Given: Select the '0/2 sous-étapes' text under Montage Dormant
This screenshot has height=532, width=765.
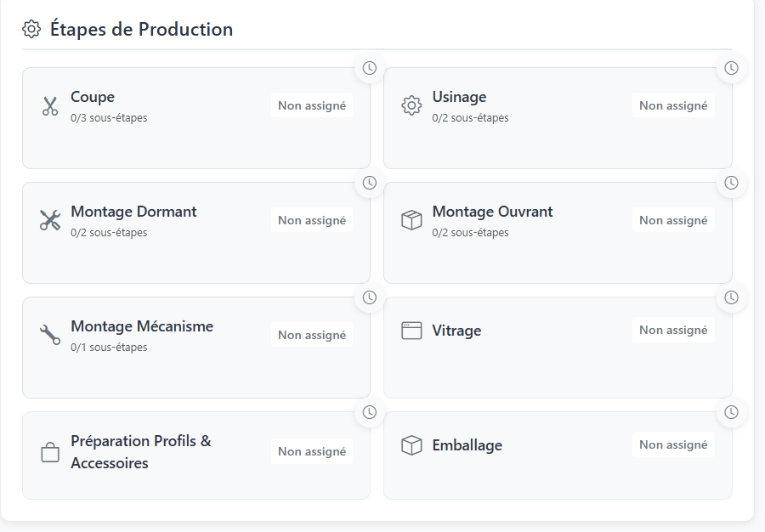Looking at the screenshot, I should 109,233.
